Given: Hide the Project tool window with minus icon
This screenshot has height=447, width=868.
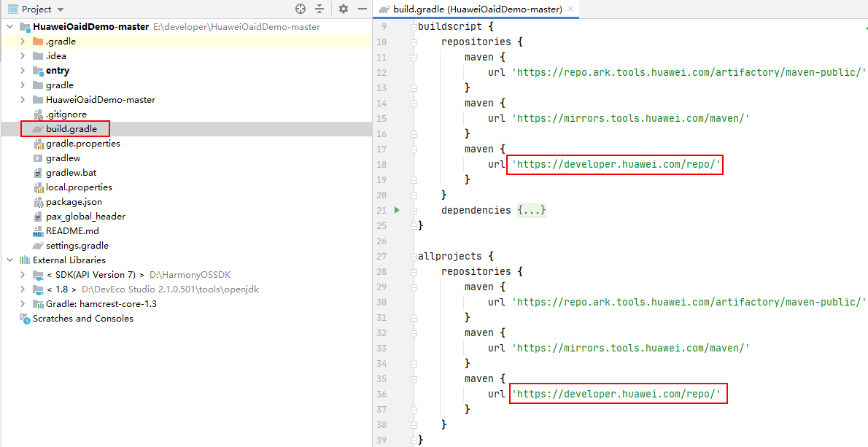Looking at the screenshot, I should pyautogui.click(x=361, y=9).
